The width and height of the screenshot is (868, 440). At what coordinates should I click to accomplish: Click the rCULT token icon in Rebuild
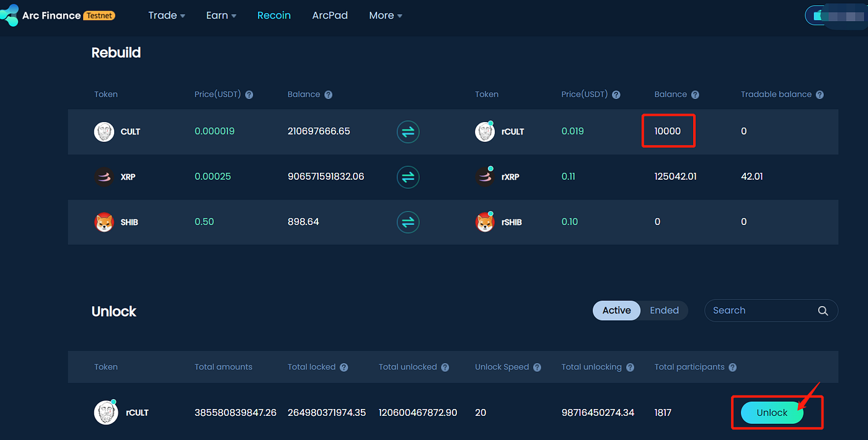485,131
